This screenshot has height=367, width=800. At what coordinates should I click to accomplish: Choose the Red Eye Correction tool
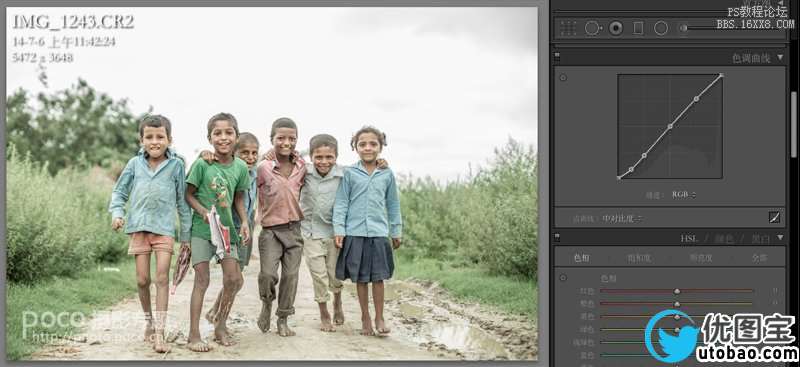point(616,28)
